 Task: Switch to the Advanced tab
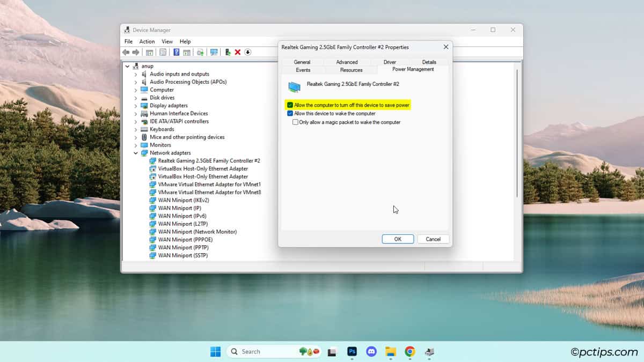[347, 62]
